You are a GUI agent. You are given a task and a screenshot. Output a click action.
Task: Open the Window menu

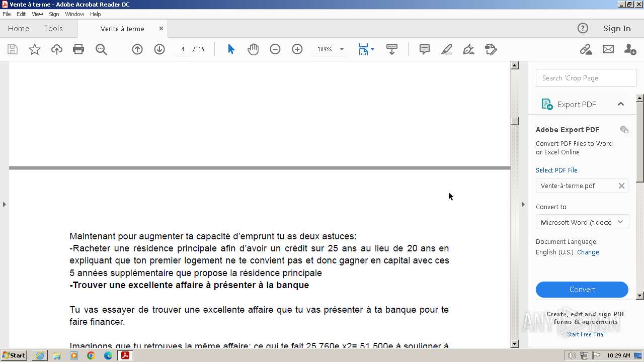click(x=74, y=14)
